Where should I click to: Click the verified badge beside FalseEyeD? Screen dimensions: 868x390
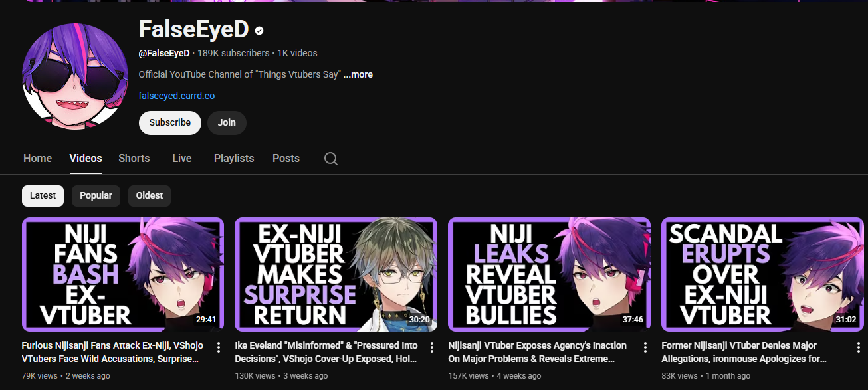pyautogui.click(x=260, y=31)
